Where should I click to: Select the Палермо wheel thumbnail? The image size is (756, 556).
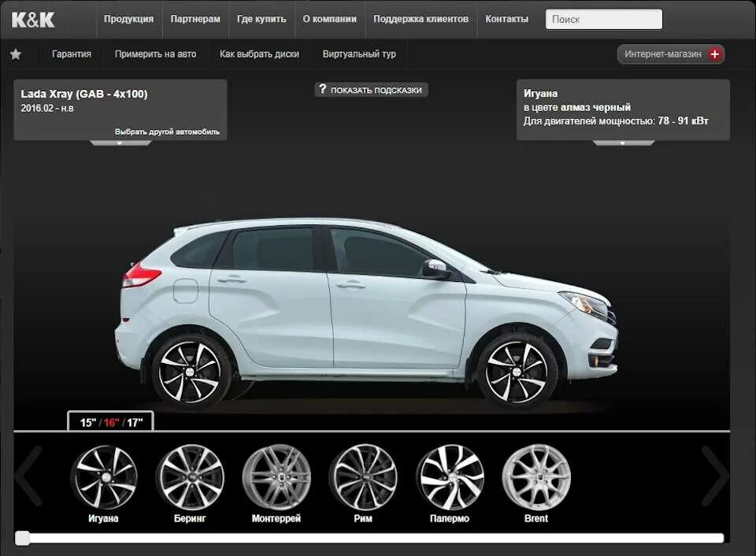pyautogui.click(x=450, y=477)
